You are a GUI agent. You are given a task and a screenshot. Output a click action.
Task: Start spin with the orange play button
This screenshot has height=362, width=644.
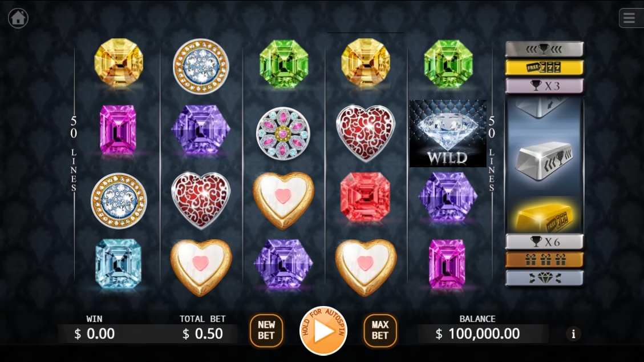[x=323, y=331]
